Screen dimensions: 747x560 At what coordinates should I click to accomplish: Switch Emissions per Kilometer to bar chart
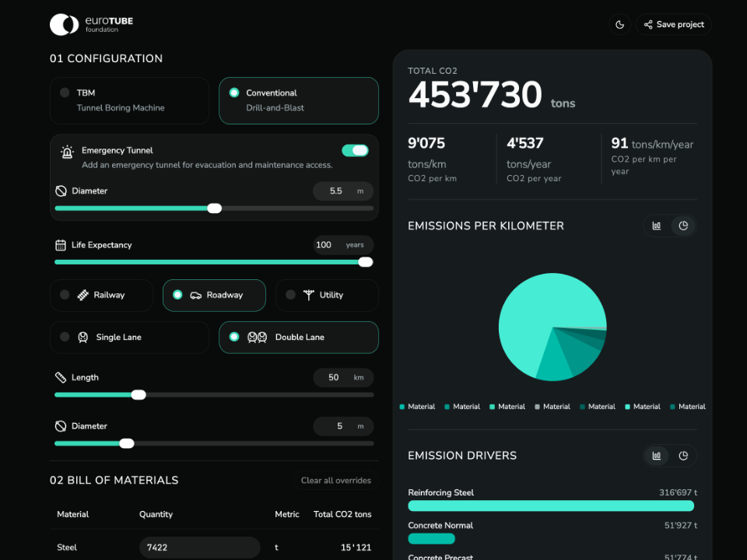point(657,226)
